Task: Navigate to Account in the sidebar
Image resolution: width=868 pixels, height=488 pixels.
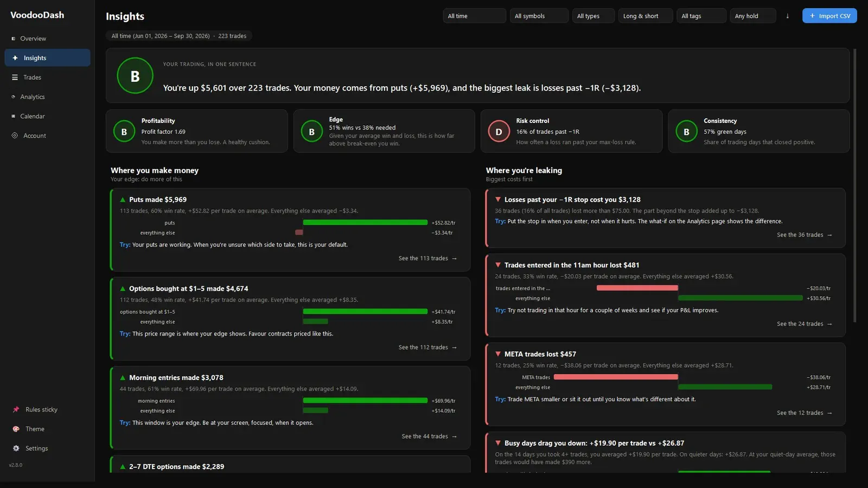Action: [x=48, y=136]
